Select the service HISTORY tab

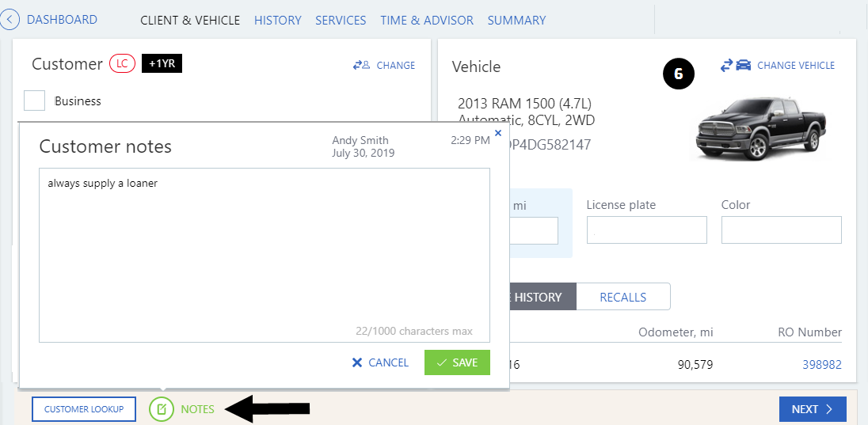point(542,297)
